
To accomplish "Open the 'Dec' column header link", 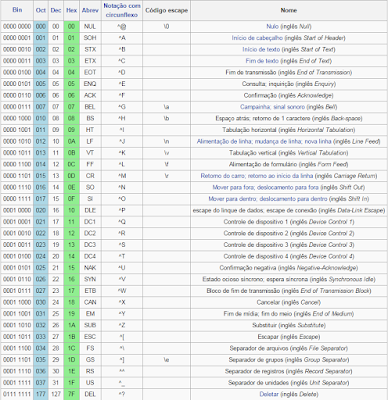I will [x=56, y=10].
